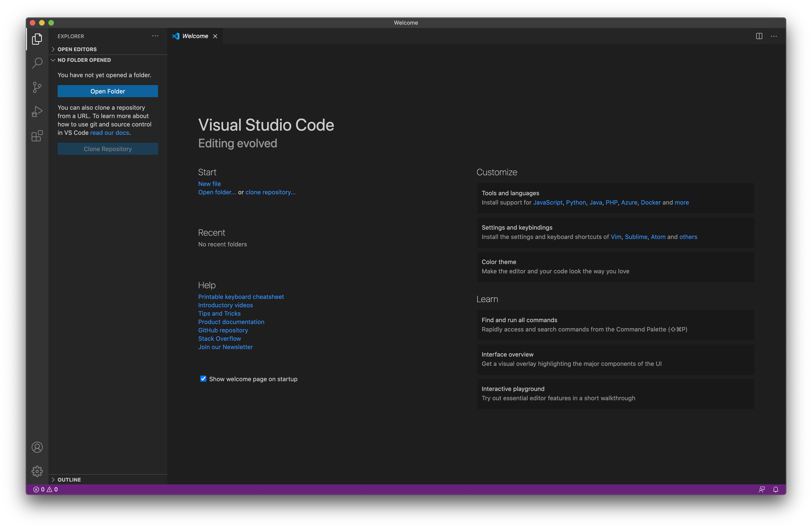Open the Search view icon
The image size is (812, 529).
coord(37,63)
